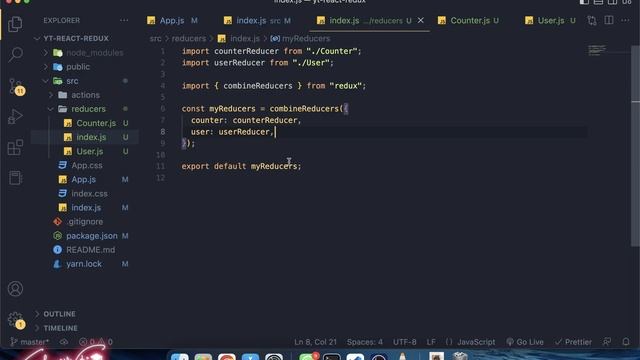The height and width of the screenshot is (360, 640).
Task: Click the notifications bell in status bar
Action: (626, 342)
